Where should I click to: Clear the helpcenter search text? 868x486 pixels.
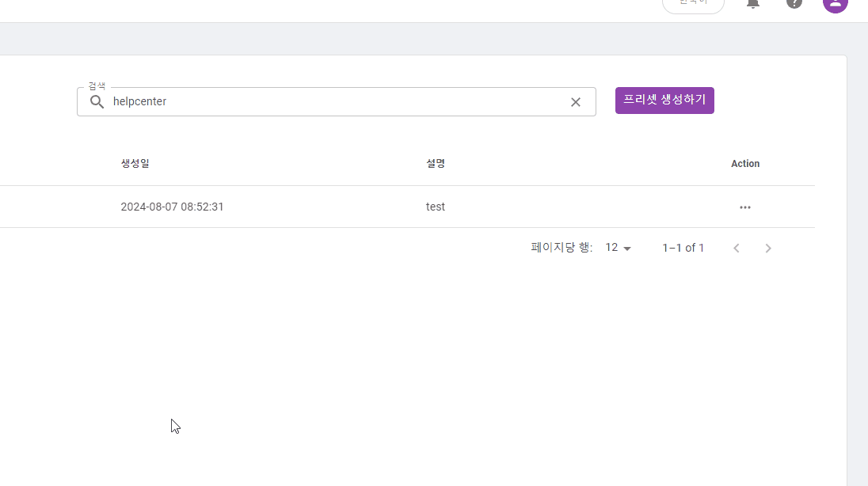pyautogui.click(x=576, y=102)
